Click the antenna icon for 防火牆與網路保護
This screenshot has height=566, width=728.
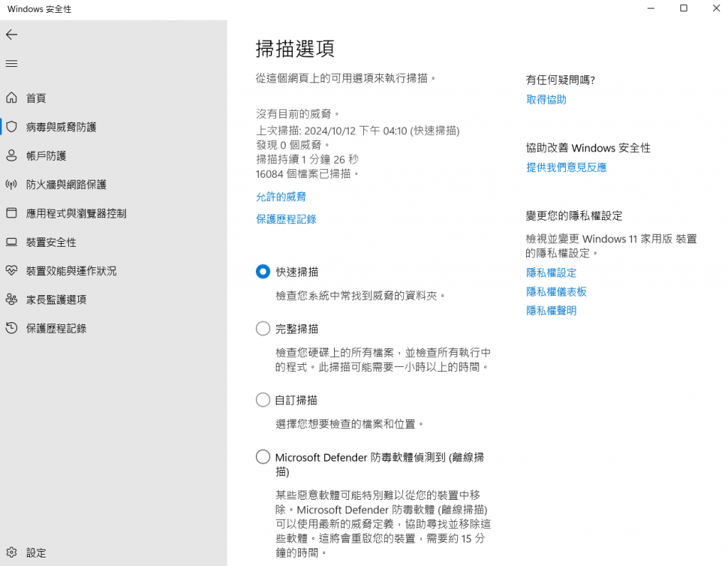tap(11, 184)
